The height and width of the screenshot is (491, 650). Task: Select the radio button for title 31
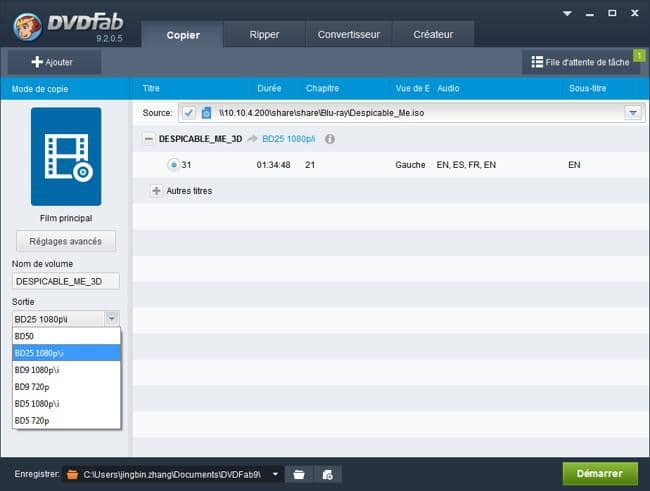click(x=174, y=165)
